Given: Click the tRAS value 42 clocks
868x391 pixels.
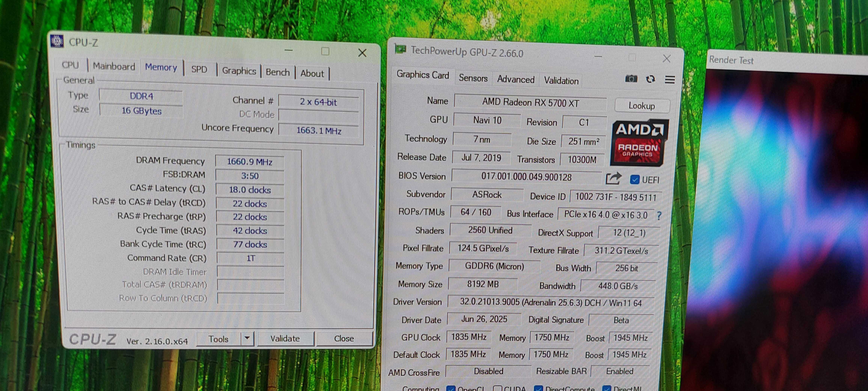Looking at the screenshot, I should click(250, 231).
